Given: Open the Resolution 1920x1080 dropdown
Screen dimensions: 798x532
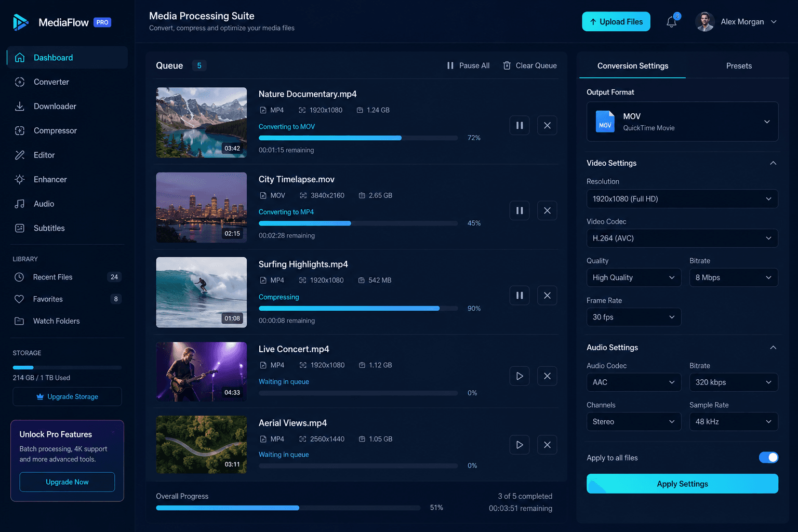Looking at the screenshot, I should point(682,199).
